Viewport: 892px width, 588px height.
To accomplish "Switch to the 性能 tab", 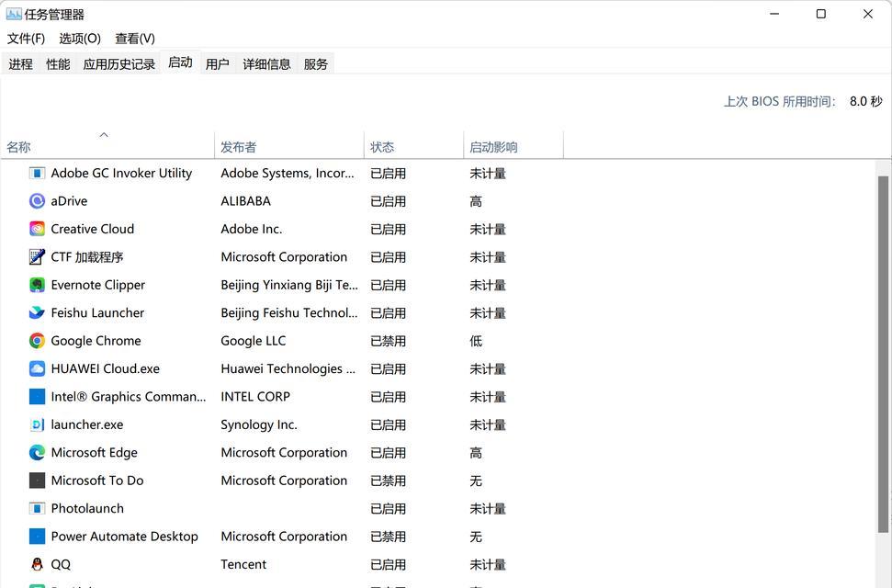I will [x=58, y=64].
